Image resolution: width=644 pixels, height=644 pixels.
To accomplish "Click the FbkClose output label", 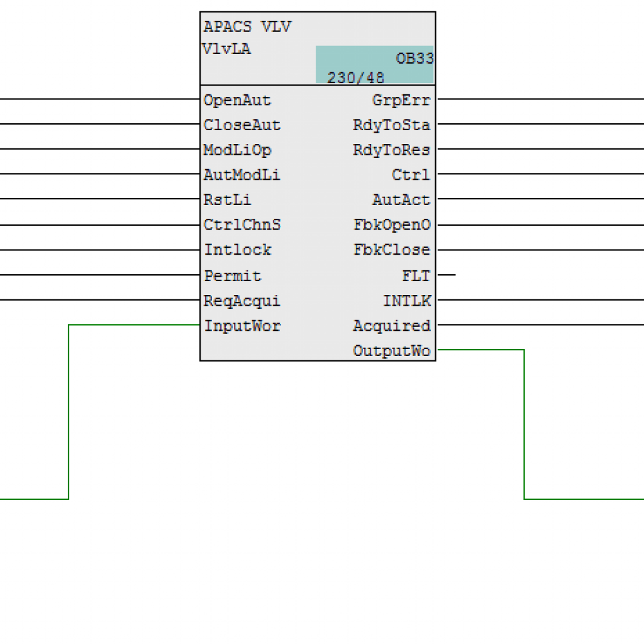I will pyautogui.click(x=392, y=250).
